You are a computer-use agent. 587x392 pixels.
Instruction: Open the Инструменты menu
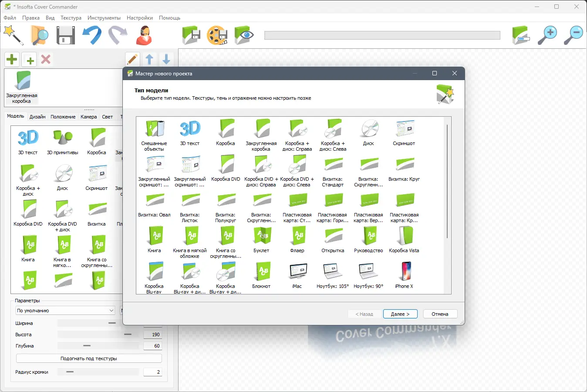(104, 18)
